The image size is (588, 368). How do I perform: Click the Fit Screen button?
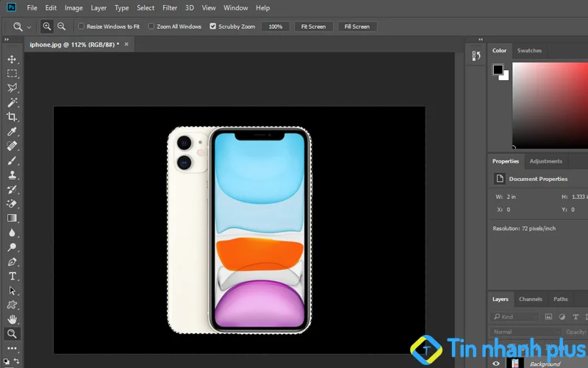pyautogui.click(x=313, y=26)
